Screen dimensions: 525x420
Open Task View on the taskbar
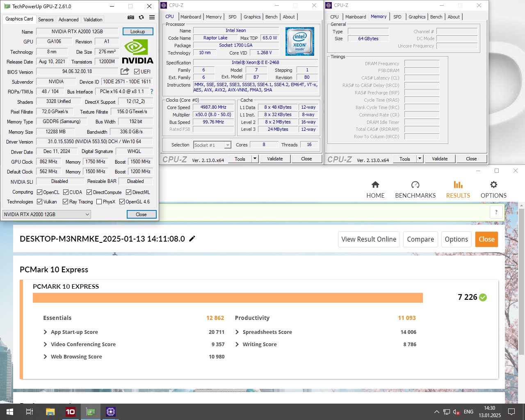(30, 412)
